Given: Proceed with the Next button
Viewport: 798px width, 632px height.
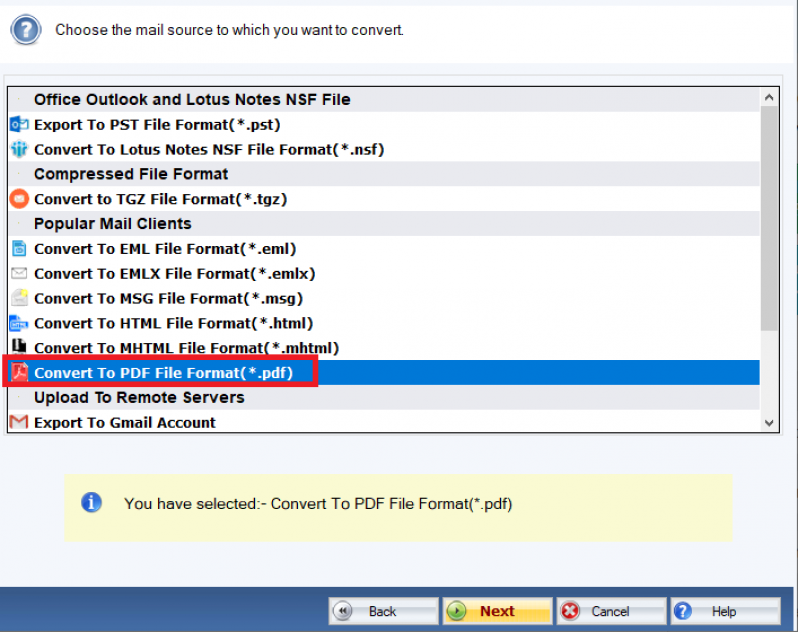Looking at the screenshot, I should 497,611.
